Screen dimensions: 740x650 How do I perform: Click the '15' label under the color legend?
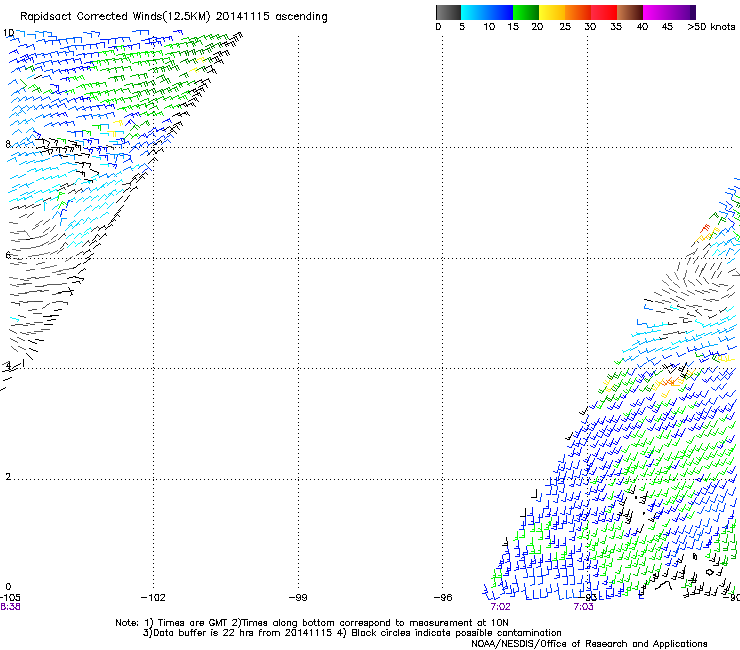point(513,27)
